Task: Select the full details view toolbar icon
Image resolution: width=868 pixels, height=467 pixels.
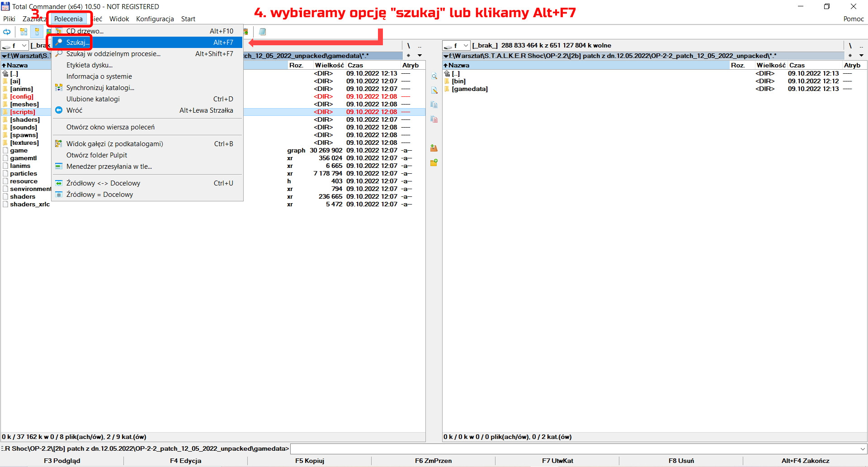Action: [37, 32]
